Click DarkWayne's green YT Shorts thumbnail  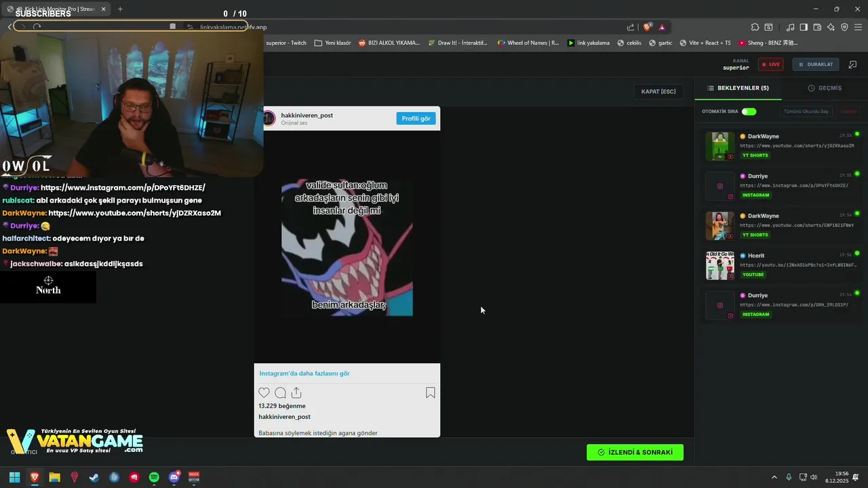[x=720, y=146]
